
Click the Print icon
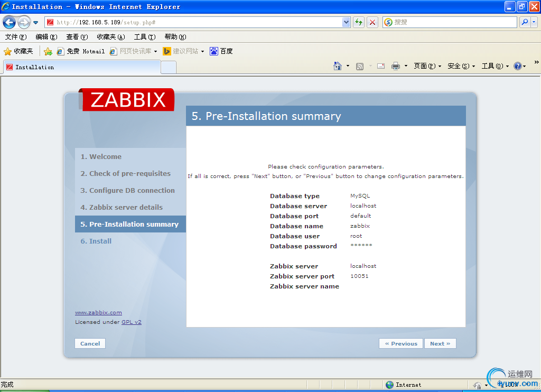tap(395, 66)
